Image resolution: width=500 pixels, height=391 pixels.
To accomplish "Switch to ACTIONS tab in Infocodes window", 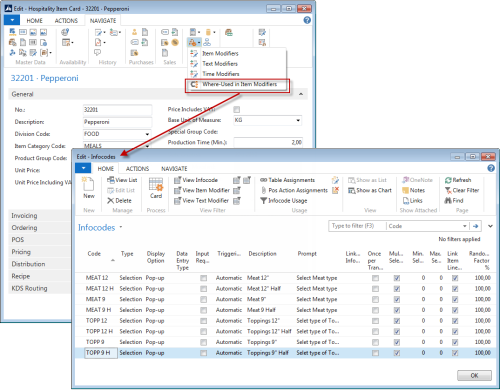I will point(137,169).
